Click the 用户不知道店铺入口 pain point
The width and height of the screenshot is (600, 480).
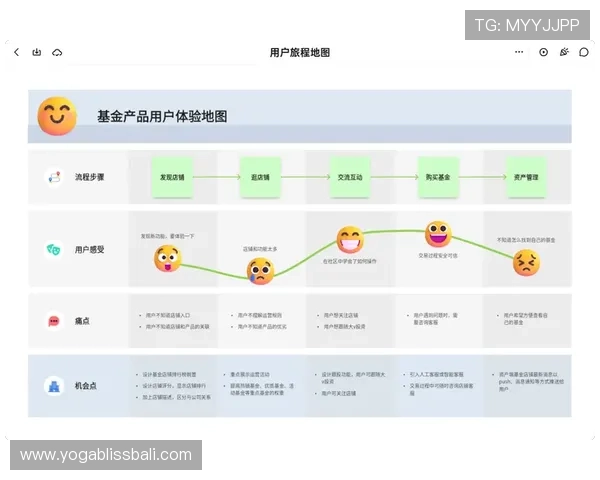pyautogui.click(x=168, y=315)
